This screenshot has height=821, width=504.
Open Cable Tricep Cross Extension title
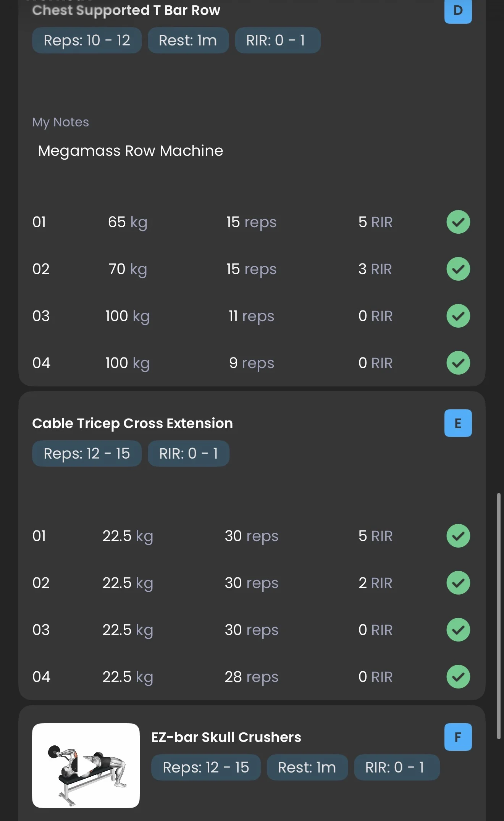click(132, 423)
